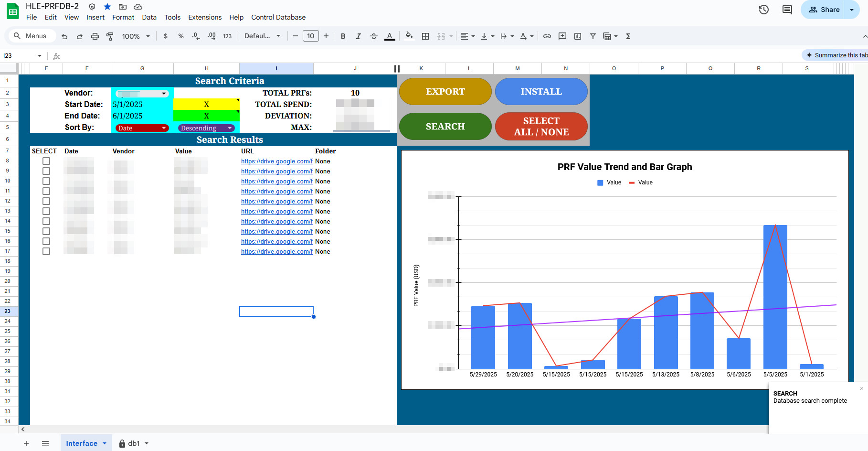This screenshot has width=868, height=451.
Task: Click the SELECT ALL / NONE button
Action: [x=541, y=126]
